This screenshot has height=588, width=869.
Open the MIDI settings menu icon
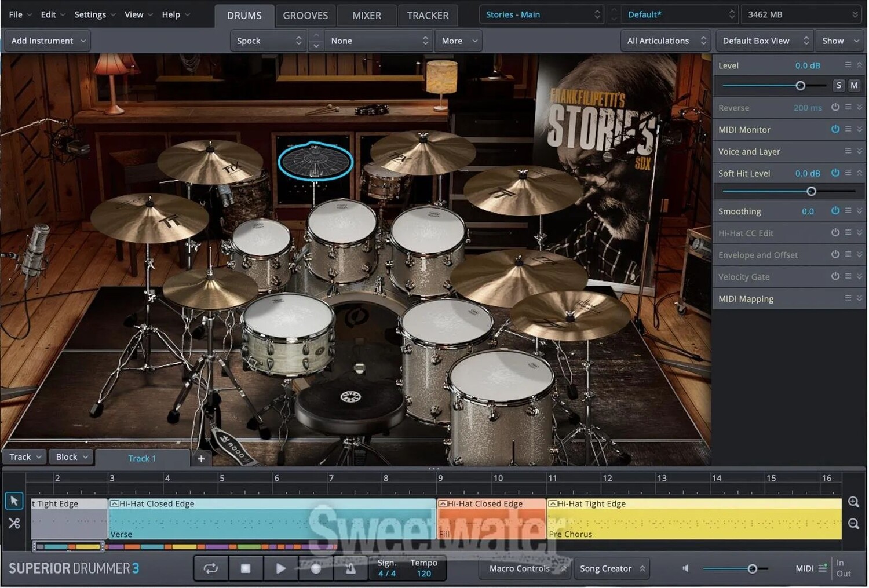822,568
